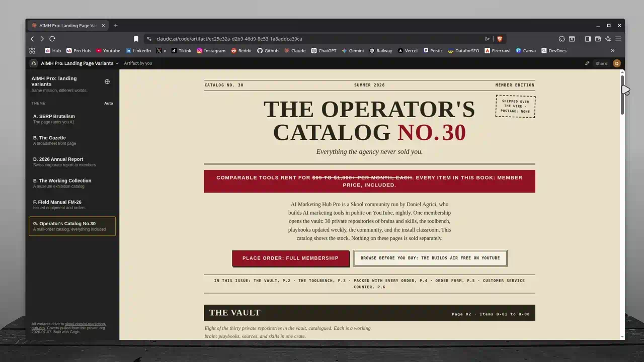Open the Reddit bookmark
644x362 pixels.
pyautogui.click(x=242, y=51)
